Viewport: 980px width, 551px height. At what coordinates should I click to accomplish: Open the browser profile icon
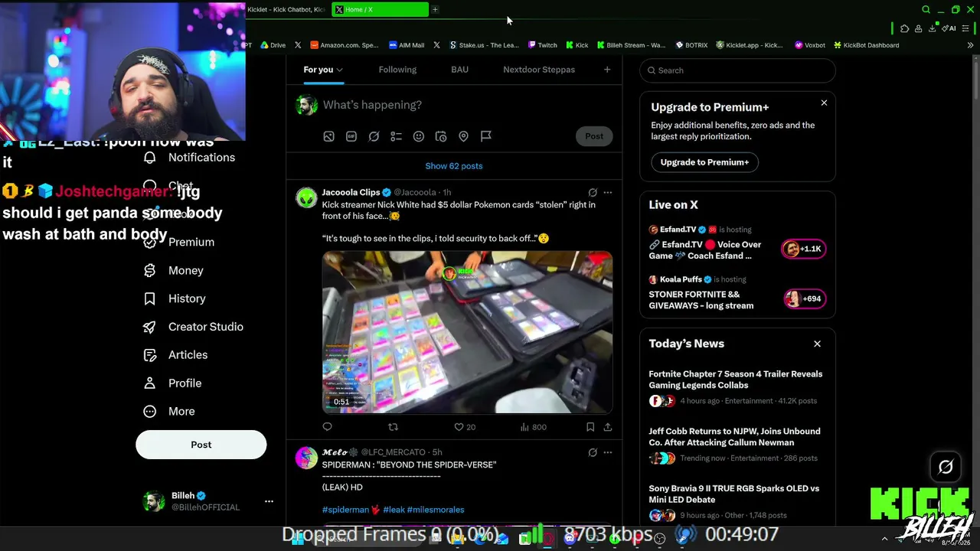918,29
